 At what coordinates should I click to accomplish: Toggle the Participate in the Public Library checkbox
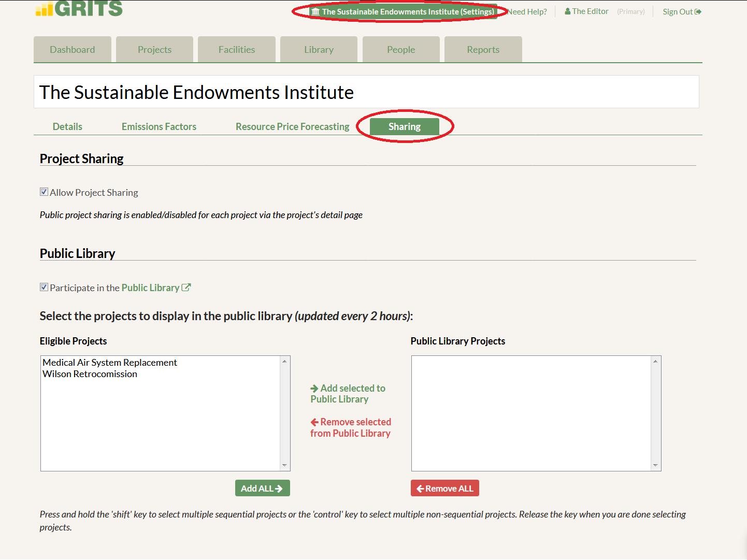pos(44,287)
